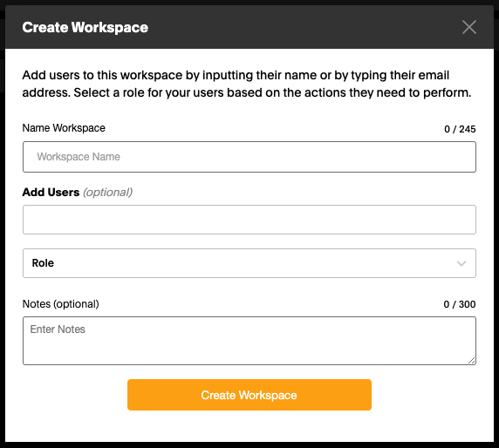The height and width of the screenshot is (448, 499).
Task: Expand the chevron arrow in Role selector
Action: [x=461, y=263]
